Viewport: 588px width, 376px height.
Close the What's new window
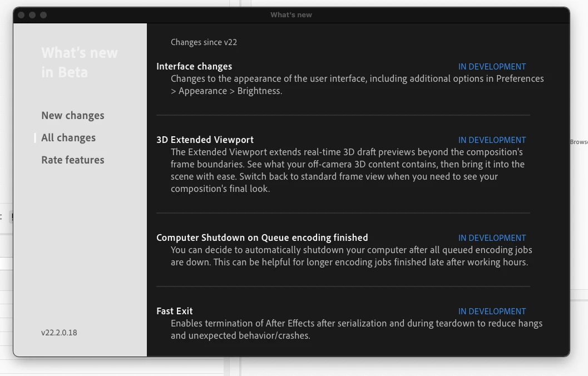click(21, 15)
